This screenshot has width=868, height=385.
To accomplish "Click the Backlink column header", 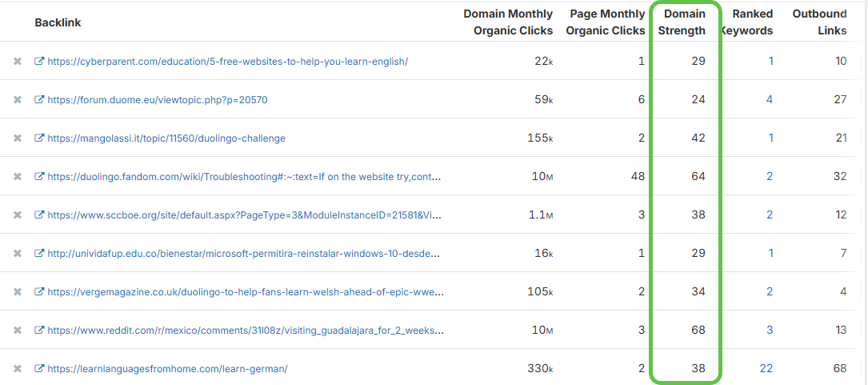I will click(x=58, y=22).
